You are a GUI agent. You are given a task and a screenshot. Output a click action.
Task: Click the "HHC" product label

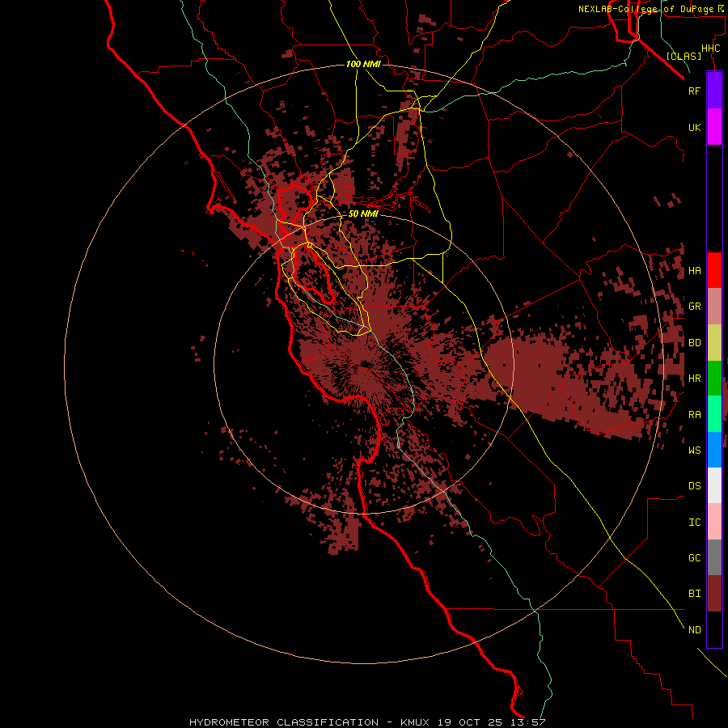[711, 49]
